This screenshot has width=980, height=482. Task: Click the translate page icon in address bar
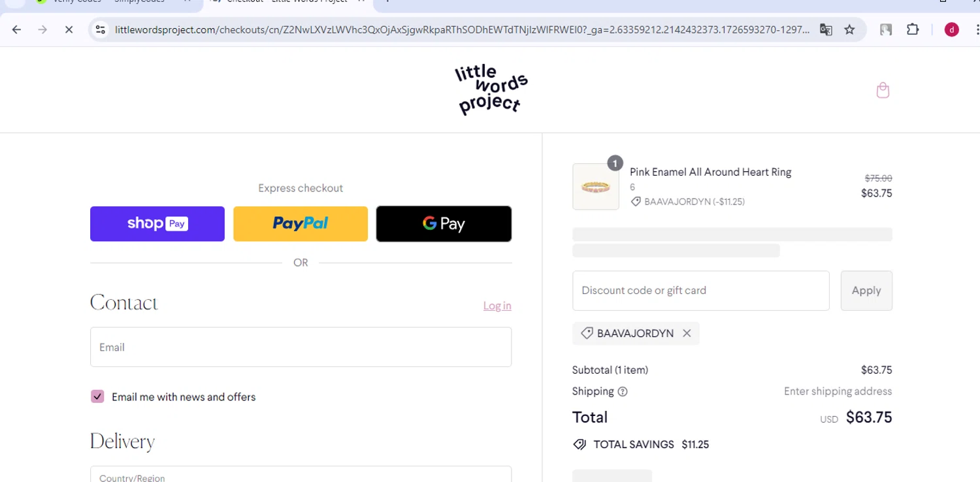pos(826,29)
